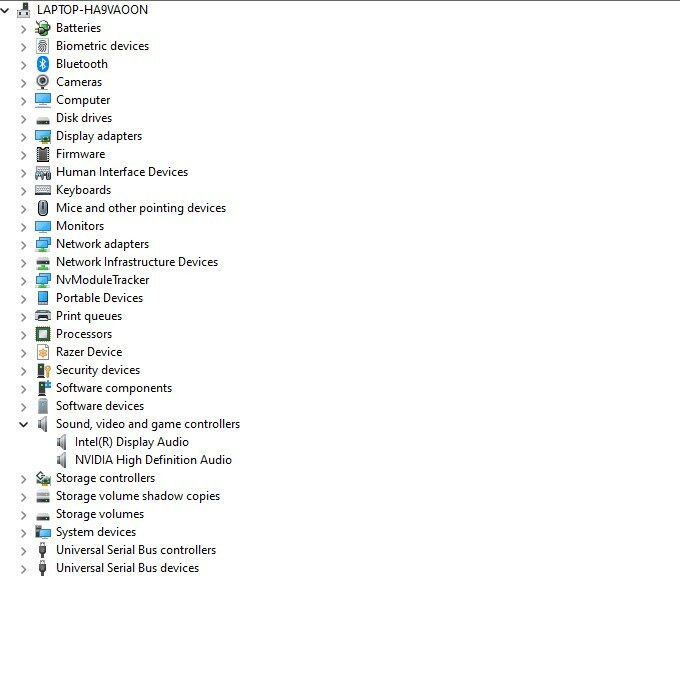Click the Network Infrastructure Devices icon
680x679 pixels.
coord(42,263)
